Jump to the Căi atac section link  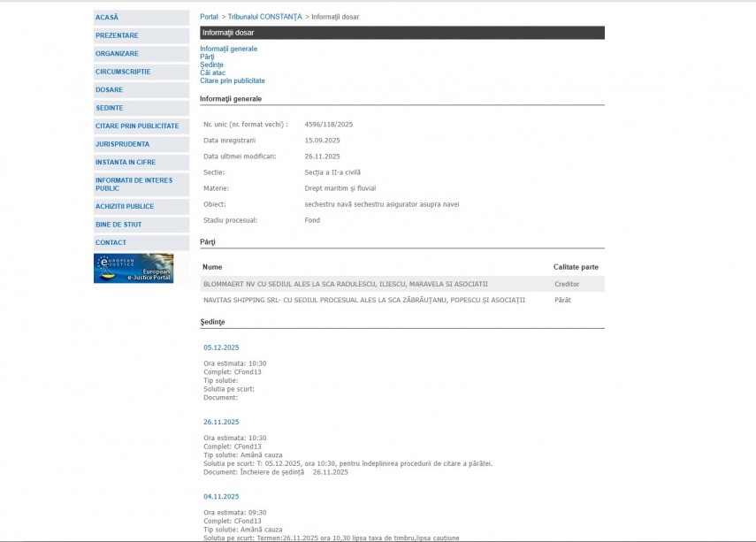(212, 73)
